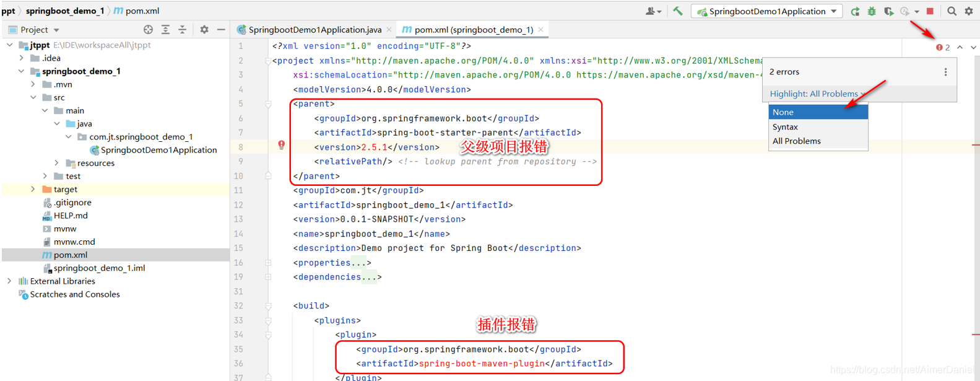Open the 2 errors popup kebab menu
980x381 pixels.
[x=945, y=72]
